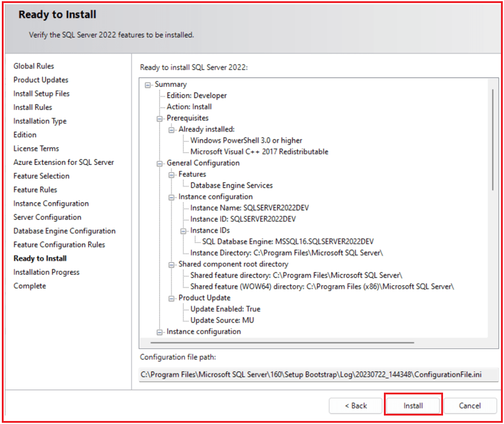The image size is (504, 424).
Task: Select Instance Name: SQLSERVER2022DEV row
Action: (x=249, y=208)
